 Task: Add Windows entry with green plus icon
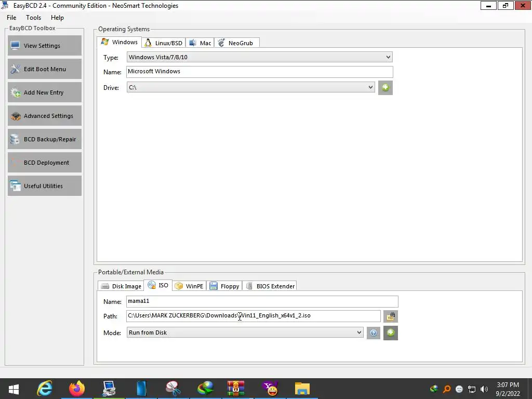tap(385, 88)
